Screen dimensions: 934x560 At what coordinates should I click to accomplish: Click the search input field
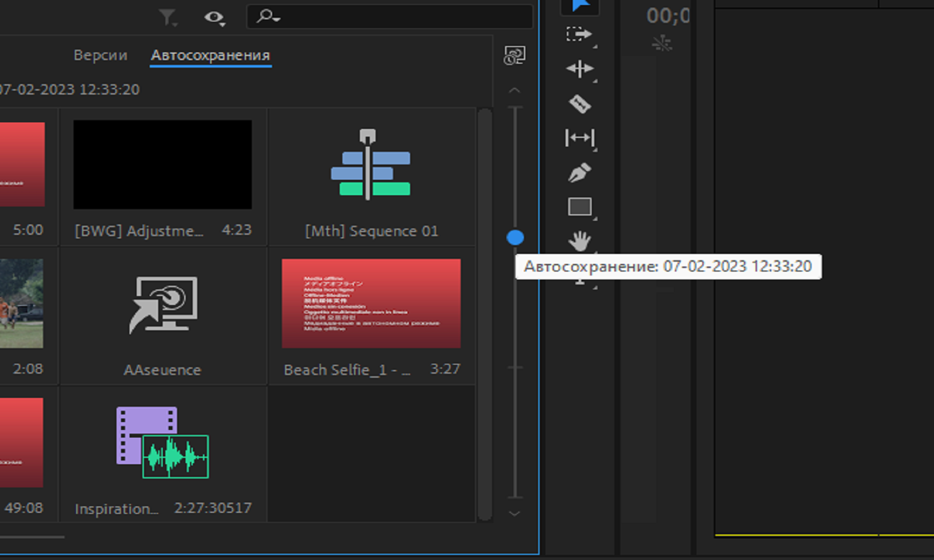[x=389, y=17]
